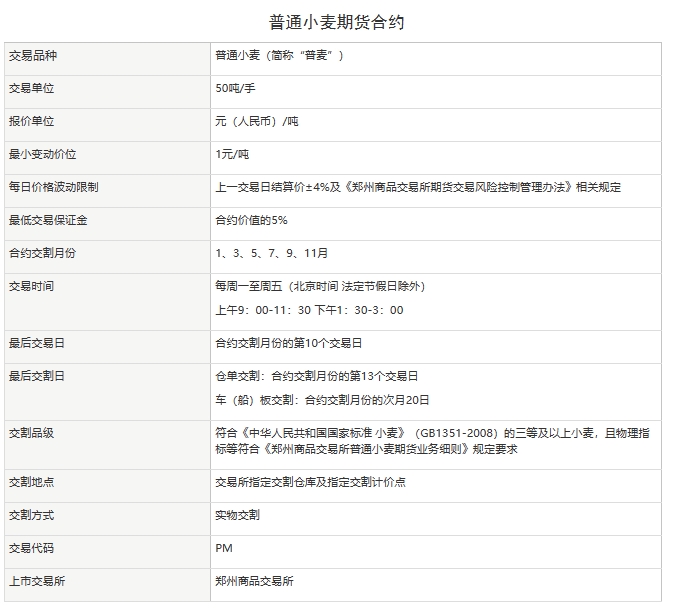The image size is (674, 609).
Task: Select the delivery months 1、3、5、7、9、11月
Action: (x=271, y=253)
